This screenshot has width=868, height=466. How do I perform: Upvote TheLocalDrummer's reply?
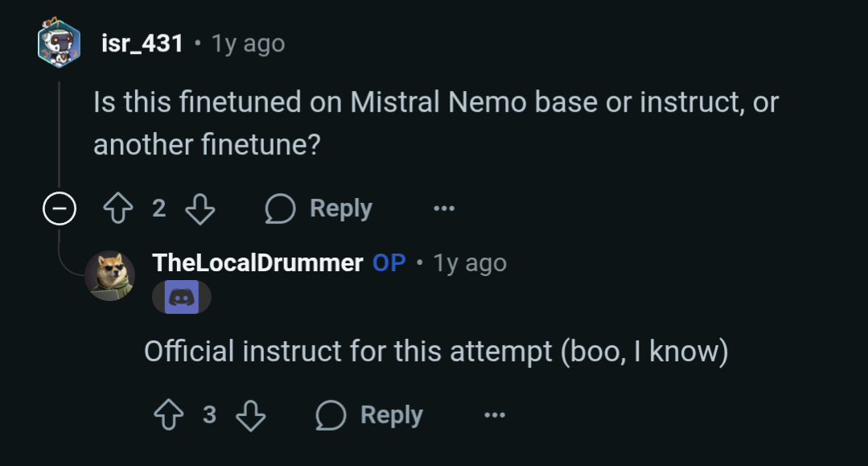(168, 415)
